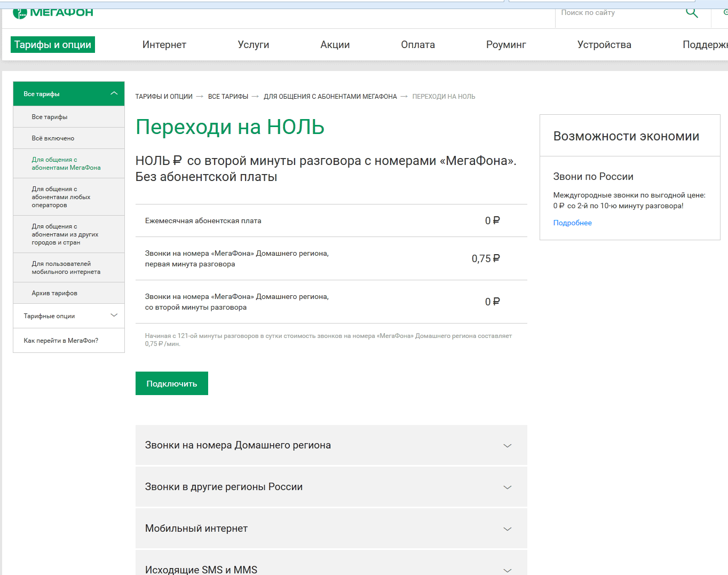The height and width of the screenshot is (575, 728).
Task: Expand "Звонки на номера Домашнего региона" section
Action: tap(331, 445)
